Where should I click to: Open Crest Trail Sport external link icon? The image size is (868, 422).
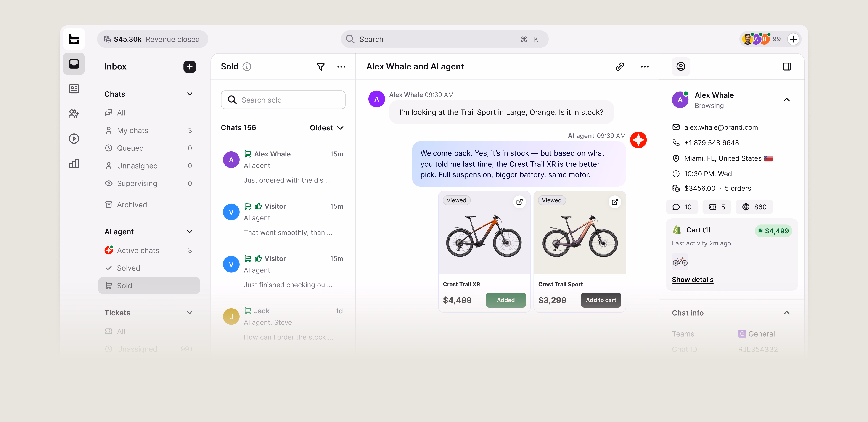(615, 202)
